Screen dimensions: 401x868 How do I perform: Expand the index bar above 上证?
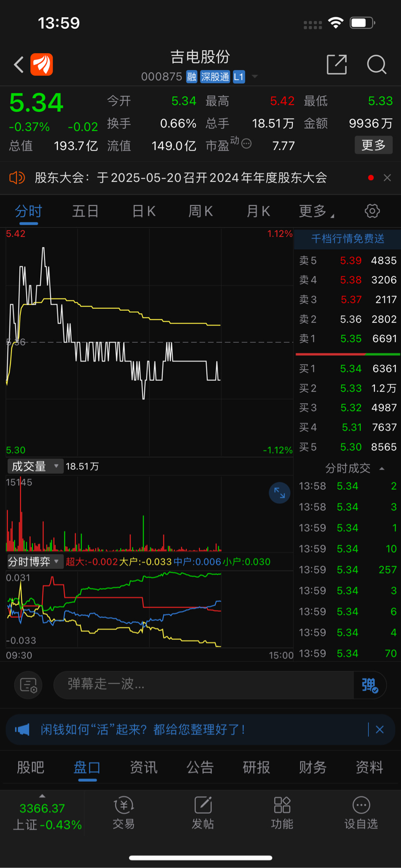click(x=42, y=796)
